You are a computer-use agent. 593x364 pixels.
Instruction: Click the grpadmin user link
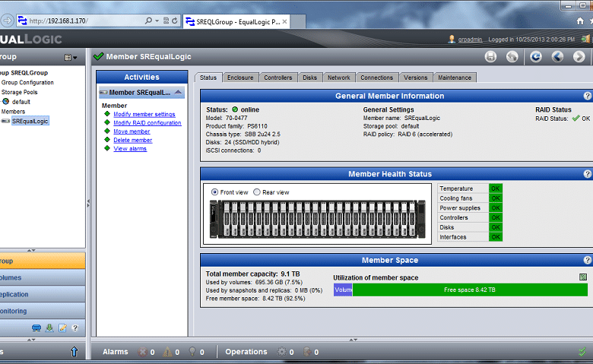point(470,40)
